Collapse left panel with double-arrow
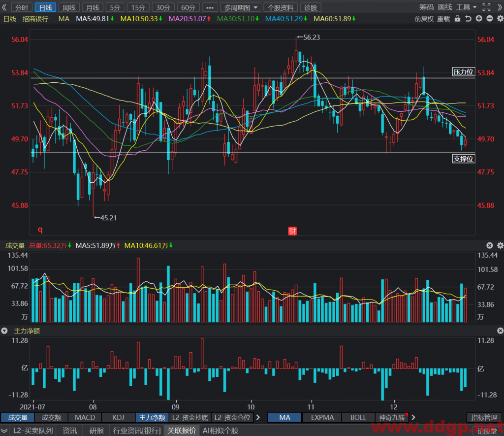The image size is (504, 436). pyautogui.click(x=4, y=7)
